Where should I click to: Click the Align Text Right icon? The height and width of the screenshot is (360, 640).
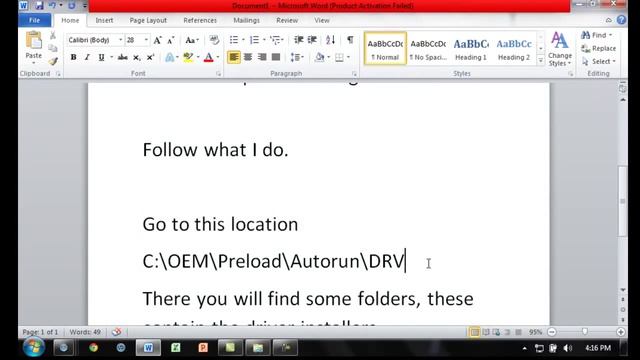tap(262, 57)
